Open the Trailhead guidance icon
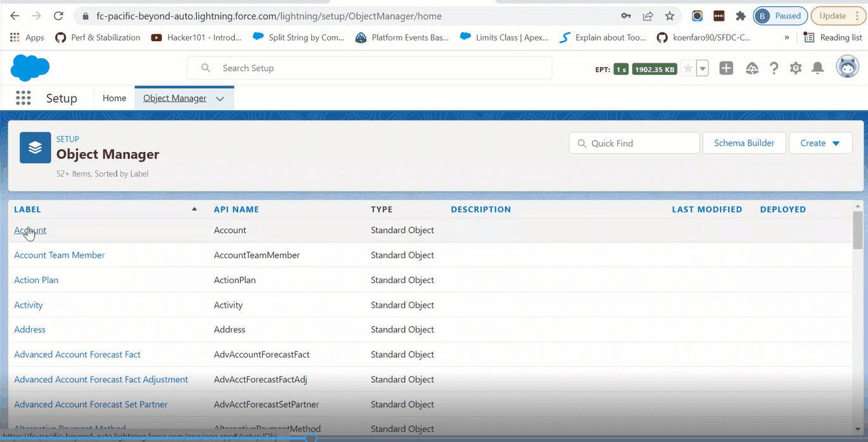This screenshot has height=442, width=868. tap(752, 68)
